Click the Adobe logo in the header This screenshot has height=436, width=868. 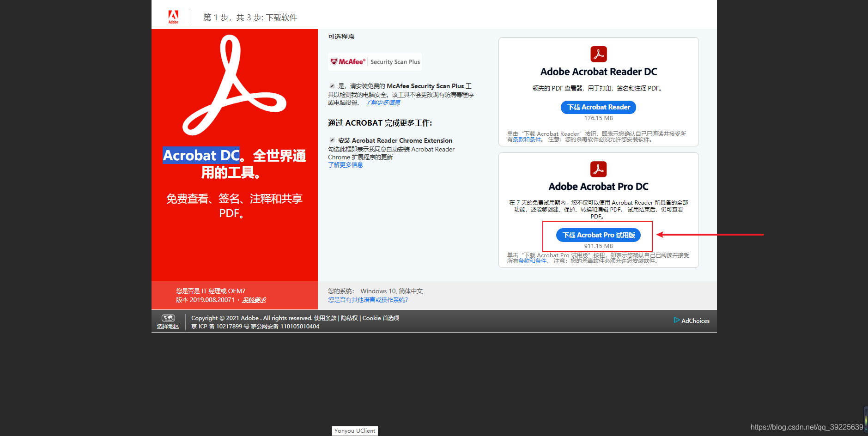173,17
